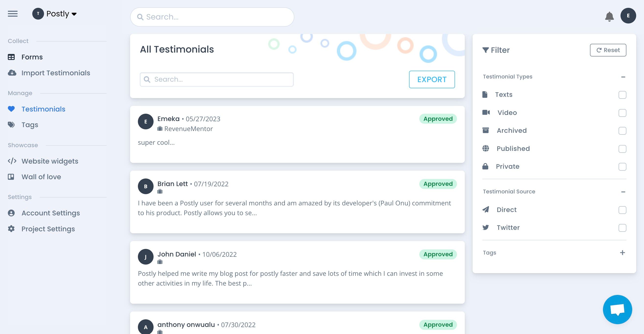Open the live chat bubble

[x=617, y=309]
